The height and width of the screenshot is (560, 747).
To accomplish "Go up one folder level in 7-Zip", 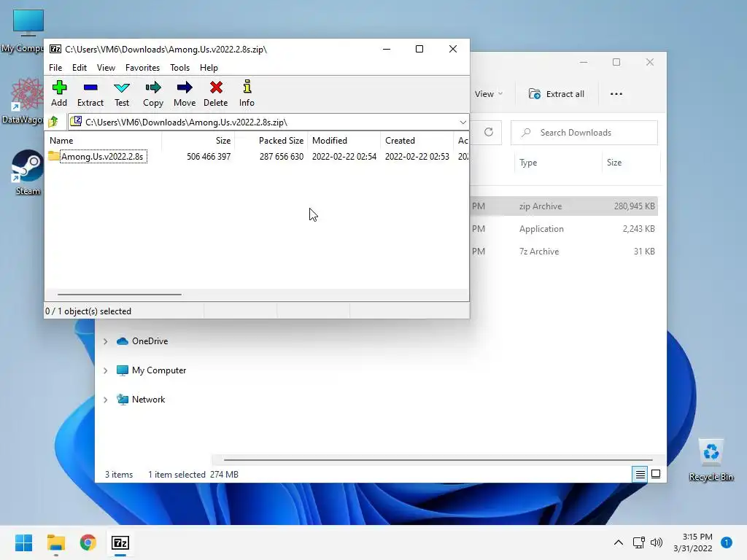I will pos(53,122).
